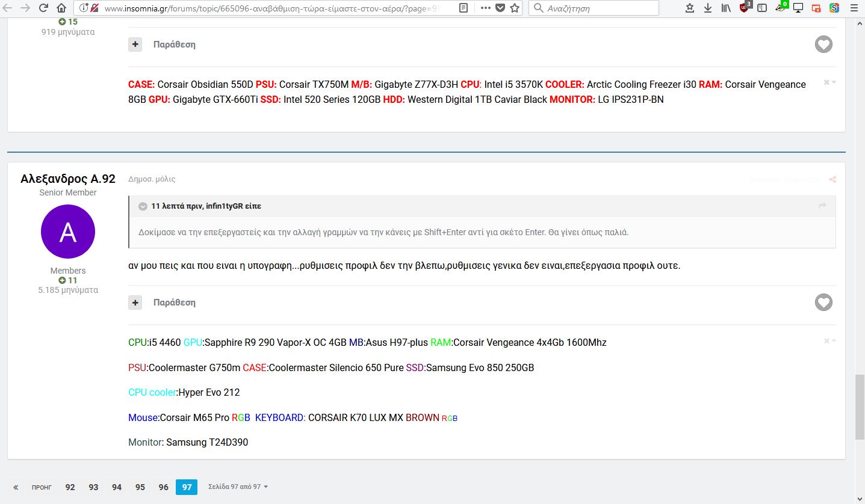
Task: Like Αλεξανδρος Α.92 post with heart
Action: pyautogui.click(x=823, y=303)
